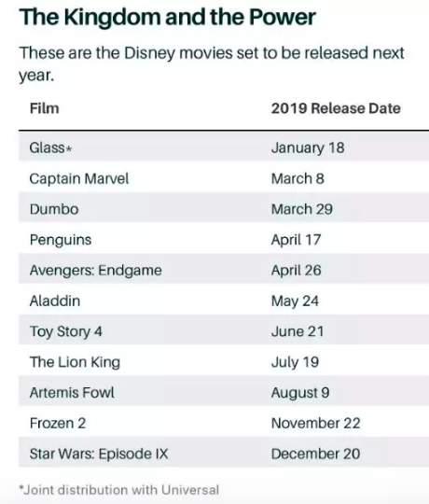Click the Artemis Fowl row
The height and width of the screenshot is (504, 429).
224,392
